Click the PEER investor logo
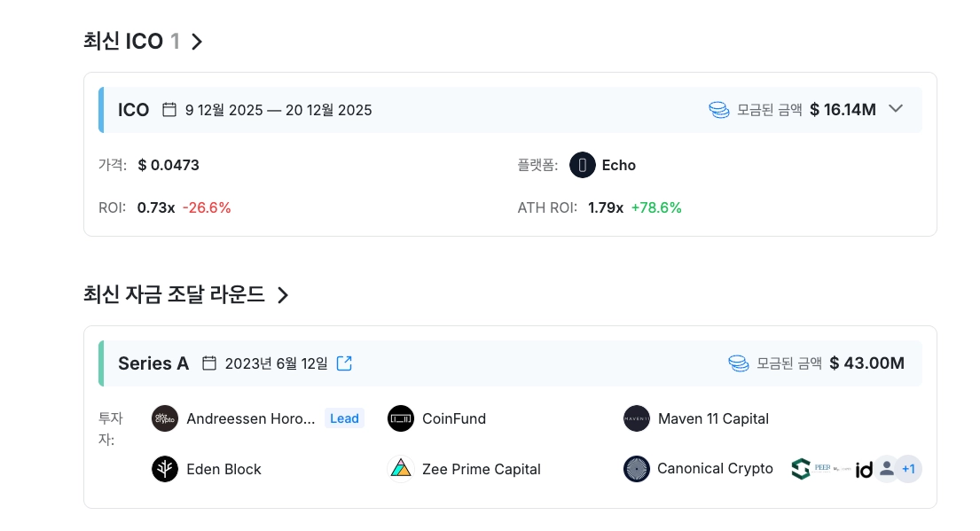This screenshot has width=980, height=531. point(822,467)
